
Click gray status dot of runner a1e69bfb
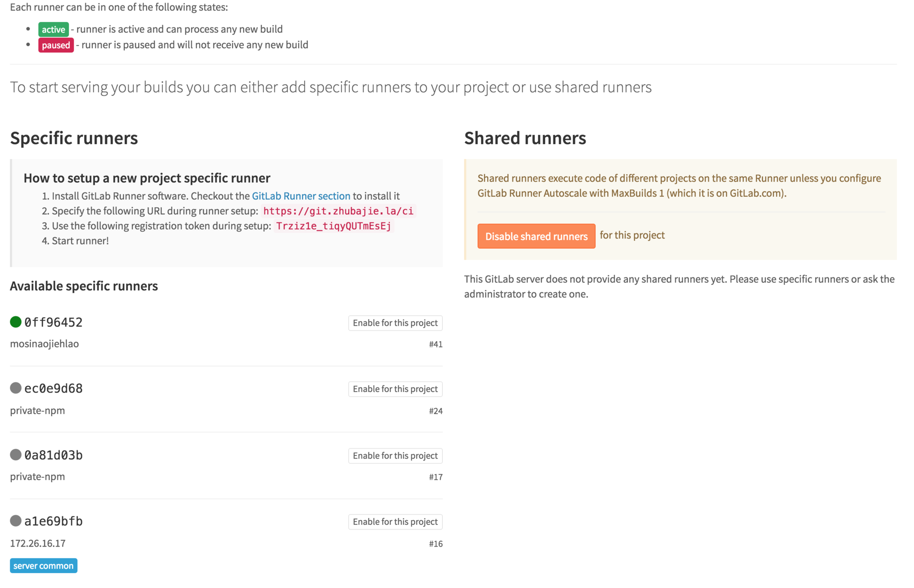coord(16,521)
